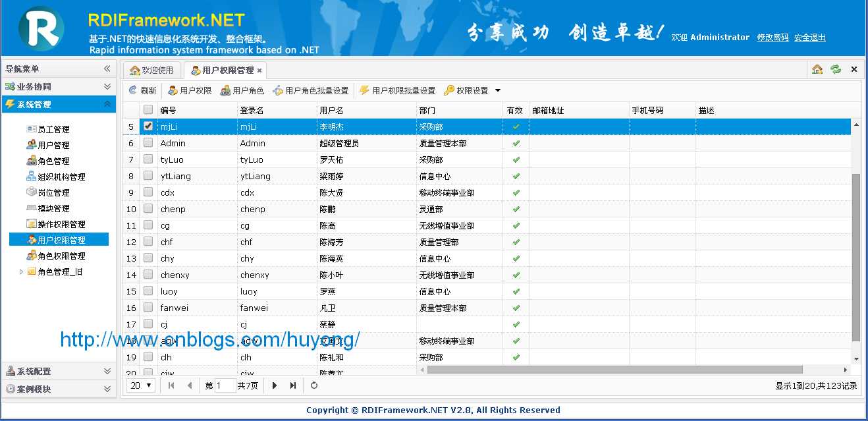Open the page size dropdown showing 20
868x421 pixels.
tap(141, 385)
